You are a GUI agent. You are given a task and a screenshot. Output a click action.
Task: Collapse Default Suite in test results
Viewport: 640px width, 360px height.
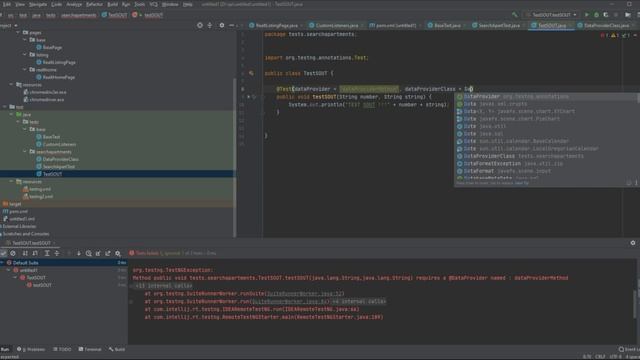(x=2, y=262)
